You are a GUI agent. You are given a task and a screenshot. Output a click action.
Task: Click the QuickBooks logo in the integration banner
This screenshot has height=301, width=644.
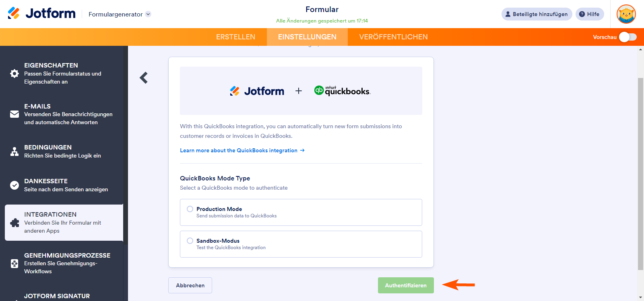pos(342,91)
